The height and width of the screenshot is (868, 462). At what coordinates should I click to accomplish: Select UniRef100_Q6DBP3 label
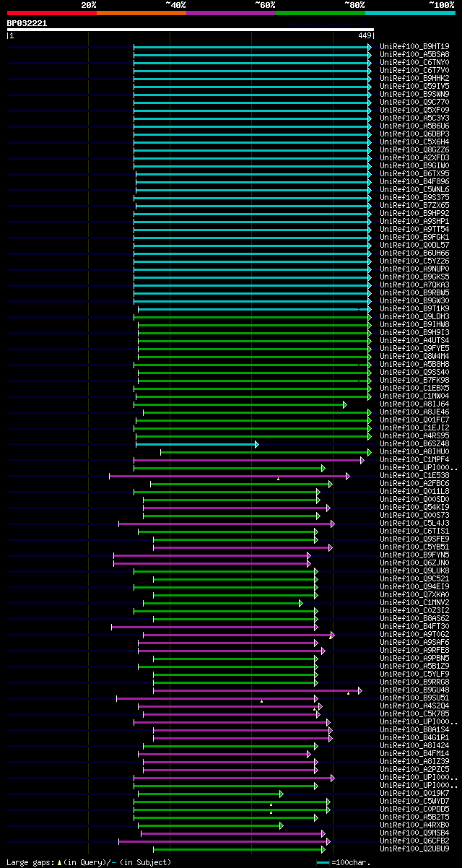[414, 134]
